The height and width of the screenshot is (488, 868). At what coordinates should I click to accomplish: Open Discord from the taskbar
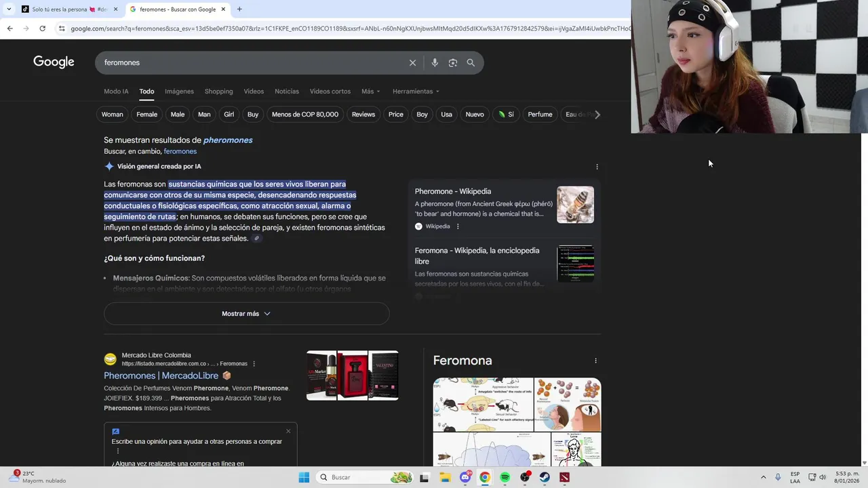click(465, 477)
